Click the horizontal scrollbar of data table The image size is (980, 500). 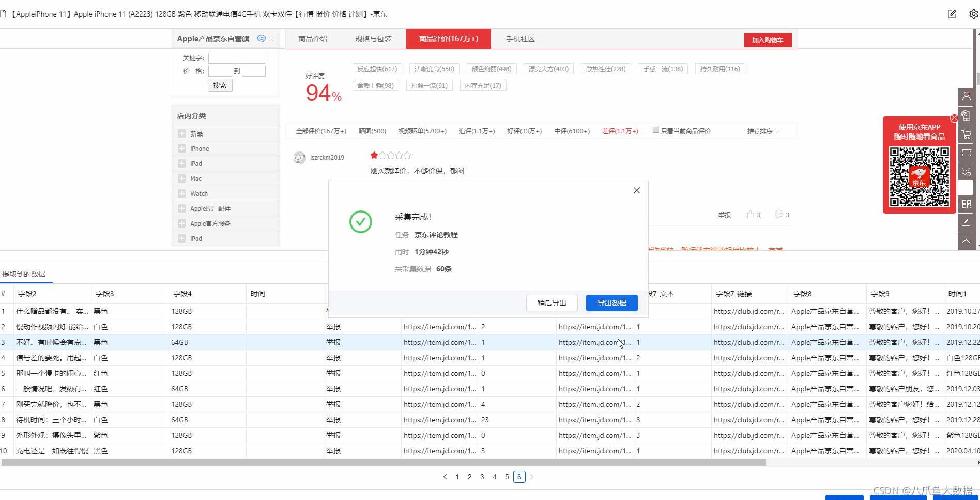click(x=383, y=463)
